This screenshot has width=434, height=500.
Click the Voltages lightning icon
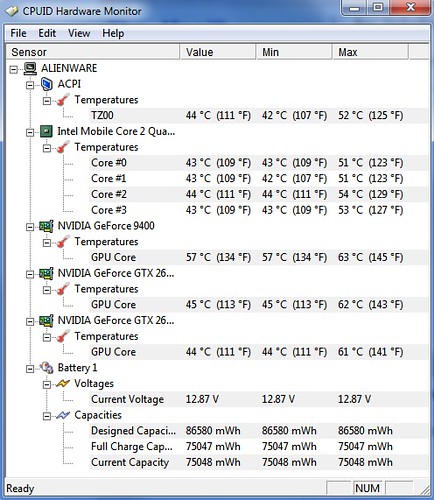[x=63, y=384]
